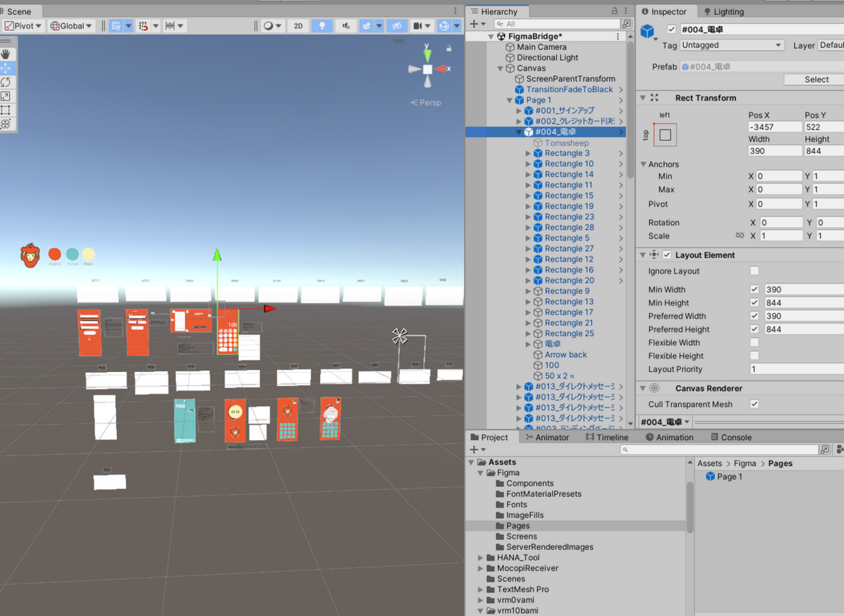Image resolution: width=844 pixels, height=616 pixels.
Task: Toggle scene audio mute icon
Action: coord(346,26)
